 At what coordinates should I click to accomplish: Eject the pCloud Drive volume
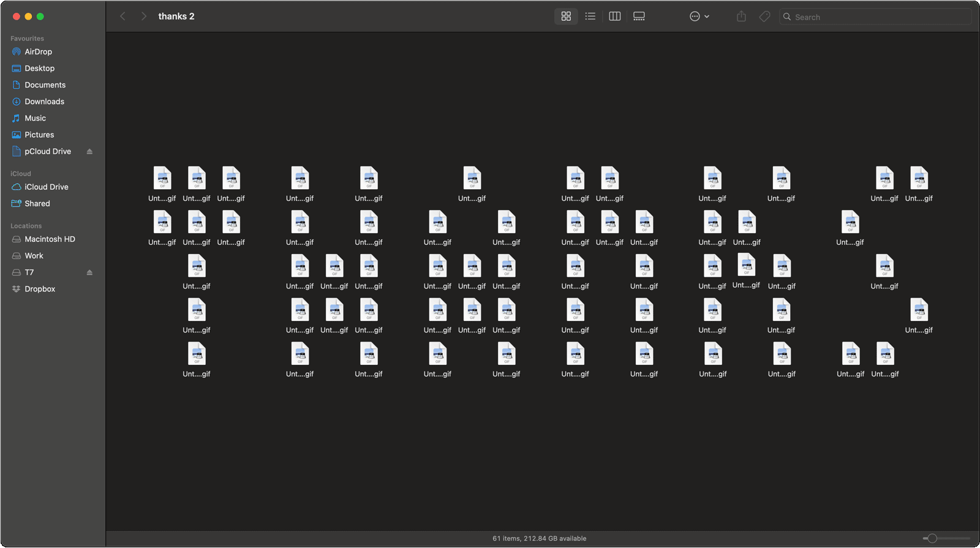pyautogui.click(x=89, y=151)
